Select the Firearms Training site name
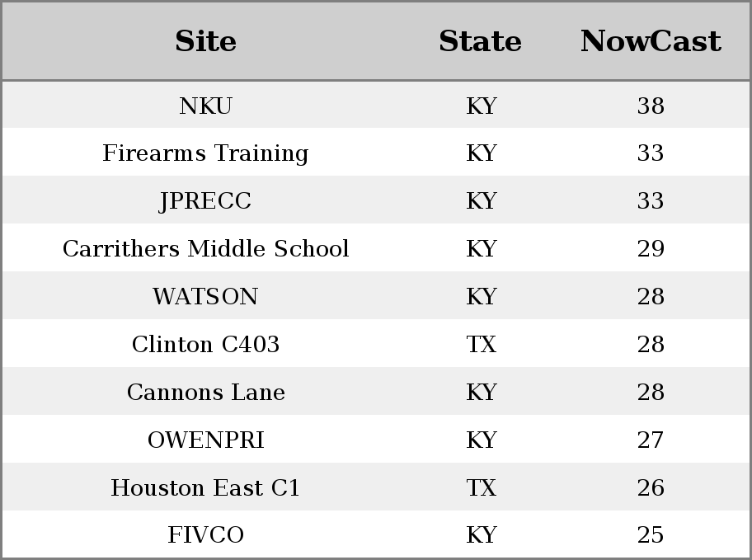Screen dimensions: 752x560 (x=205, y=153)
